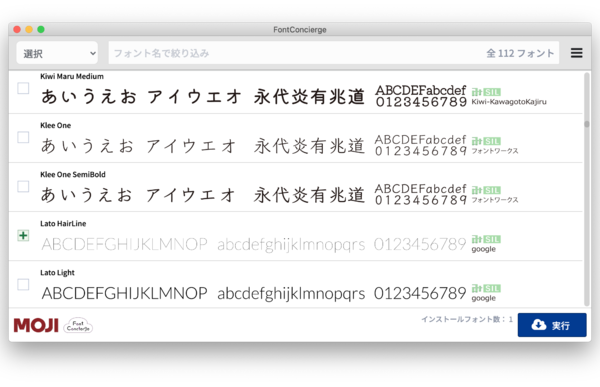The width and height of the screenshot is (600, 387).
Task: Click the Kiwi Maru Medium font name
Action: [72, 76]
